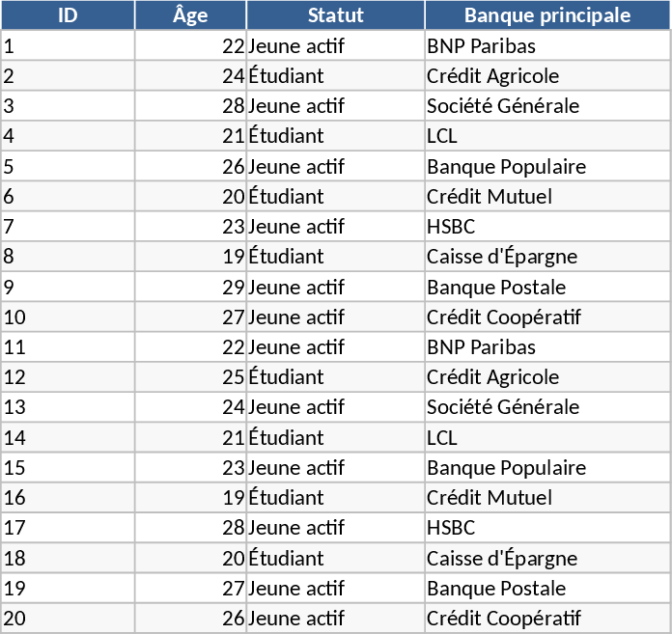
Task: Click the Étudiant cell for ID 14
Action: [335, 438]
